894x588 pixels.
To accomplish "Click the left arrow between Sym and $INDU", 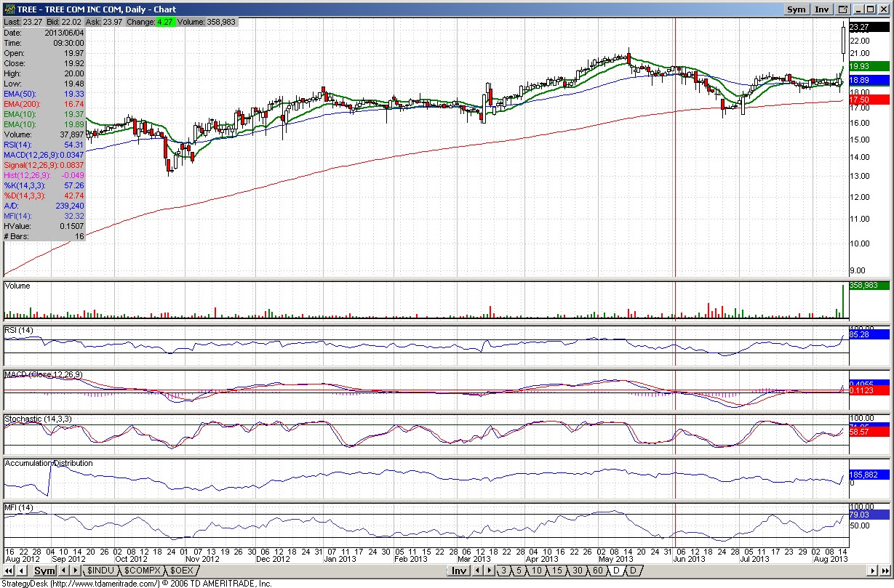I will pos(63,571).
